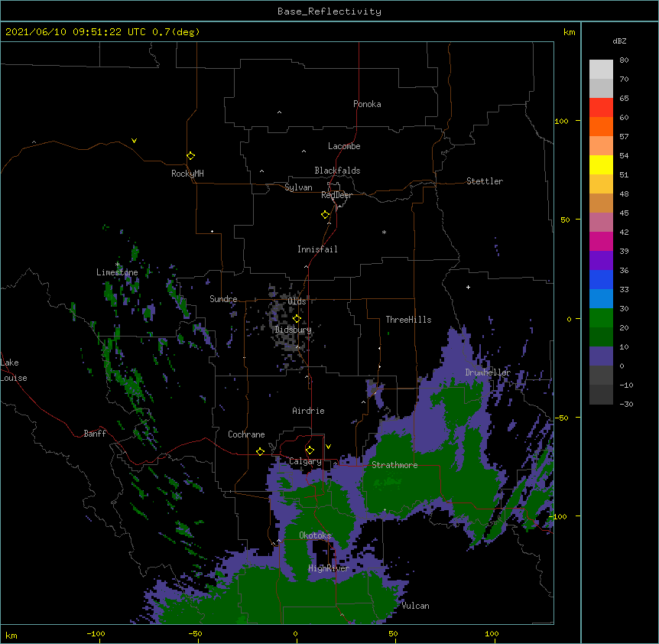Image resolution: width=659 pixels, height=644 pixels.
Task: Click the yellow marker between Olds and Didsbury
Action: click(297, 318)
